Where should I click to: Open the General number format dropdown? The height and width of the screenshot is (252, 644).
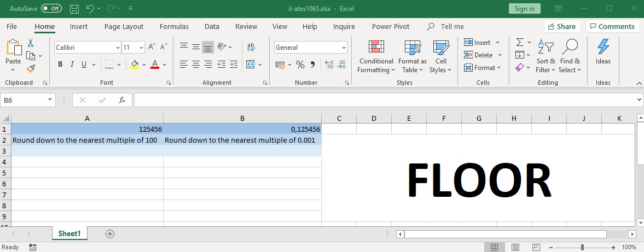[344, 48]
